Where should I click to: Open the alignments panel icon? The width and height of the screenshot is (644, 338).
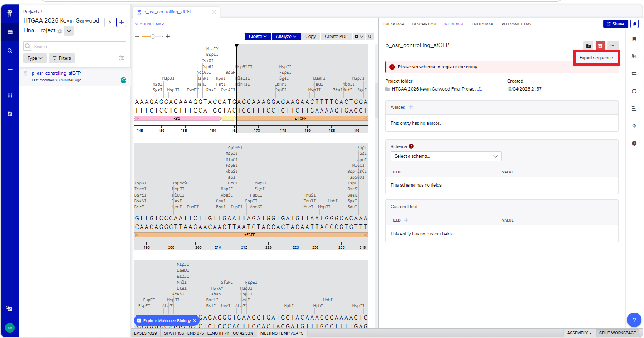[x=634, y=108]
